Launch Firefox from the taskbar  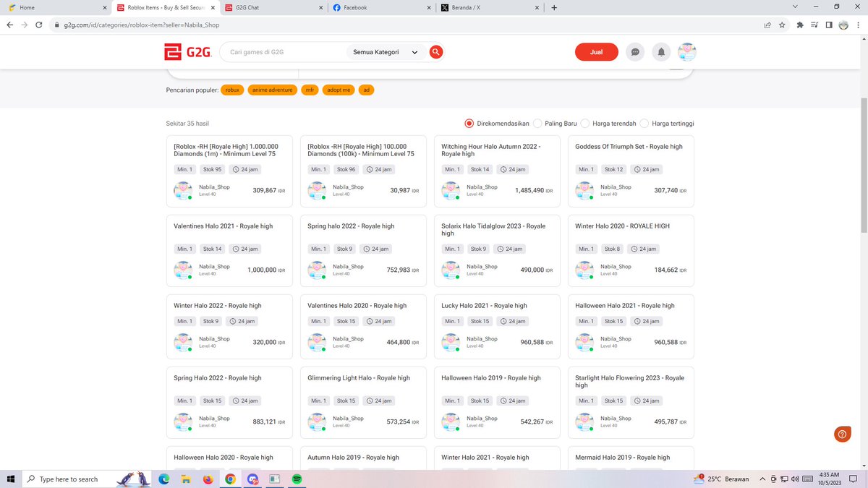[x=208, y=479]
